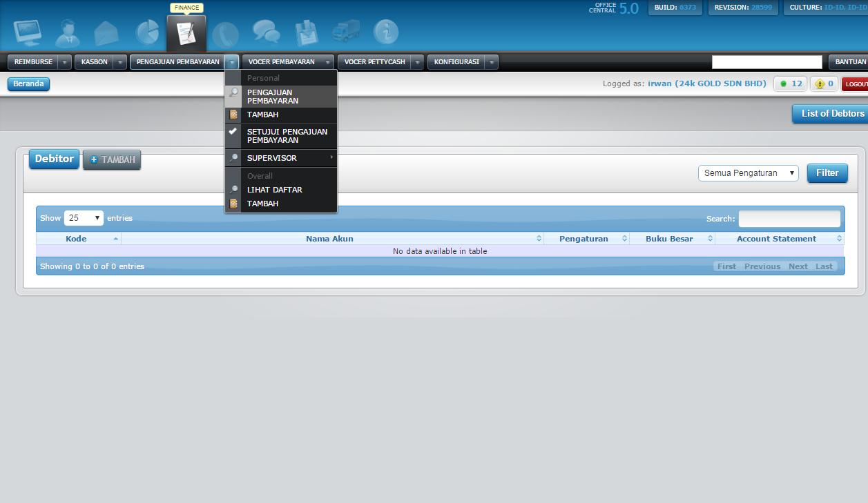This screenshot has width=868, height=503.
Task: Click the Previous pagination link
Action: (762, 266)
